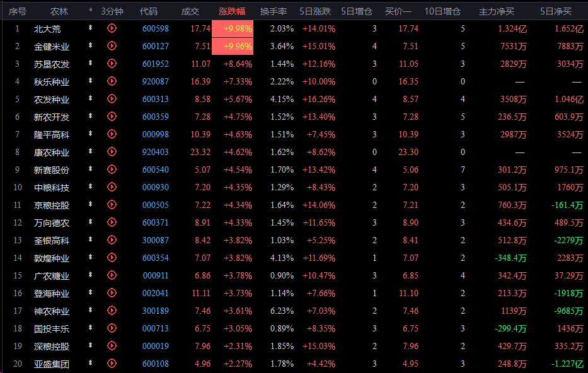The image size is (588, 373).
Task: Click the 序号 column header
Action: [18, 11]
